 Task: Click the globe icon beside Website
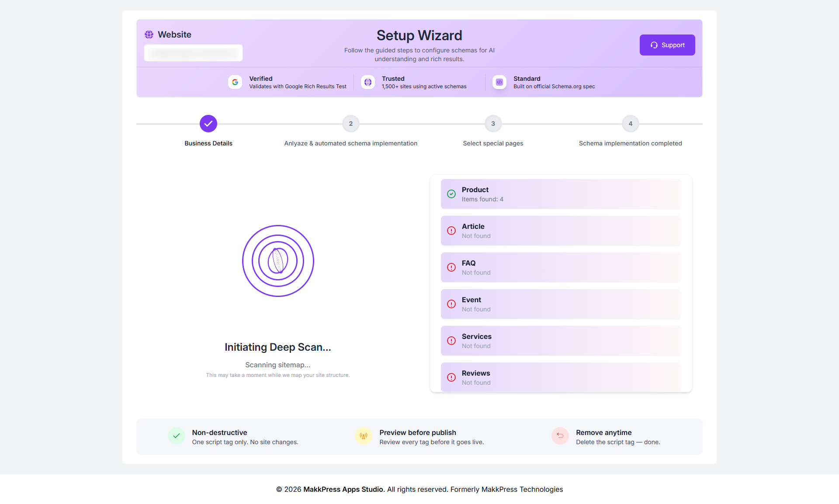(x=149, y=35)
